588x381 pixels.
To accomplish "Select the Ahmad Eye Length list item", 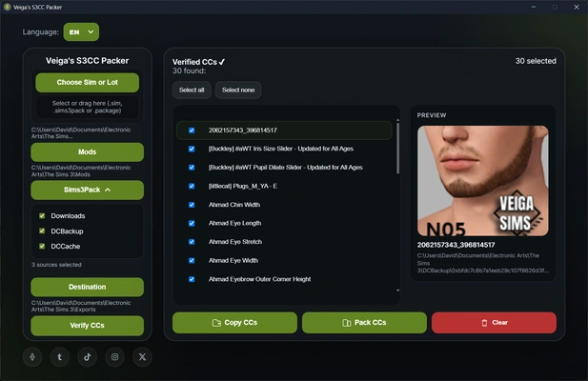I will pos(284,223).
